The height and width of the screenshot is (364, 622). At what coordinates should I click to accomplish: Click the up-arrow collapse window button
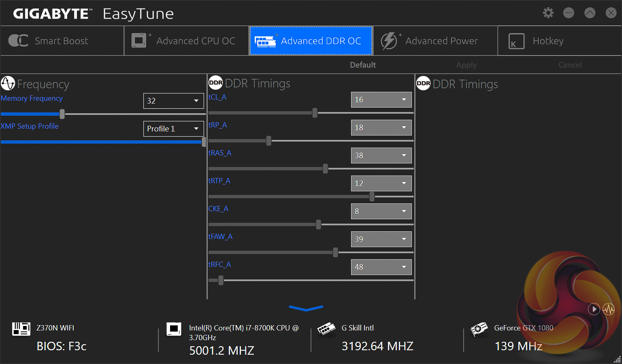coord(590,13)
